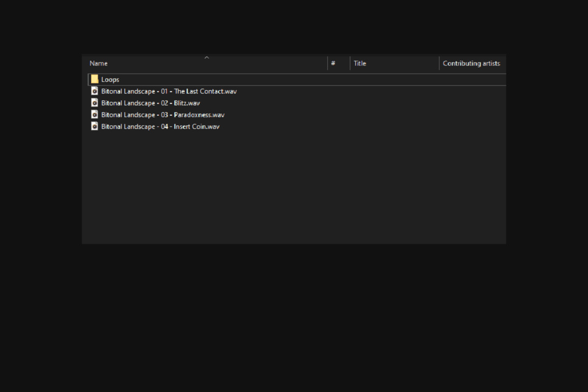Click the Insert Coin wav file icon
Viewport: 588px width, 392px height.
pyautogui.click(x=95, y=126)
